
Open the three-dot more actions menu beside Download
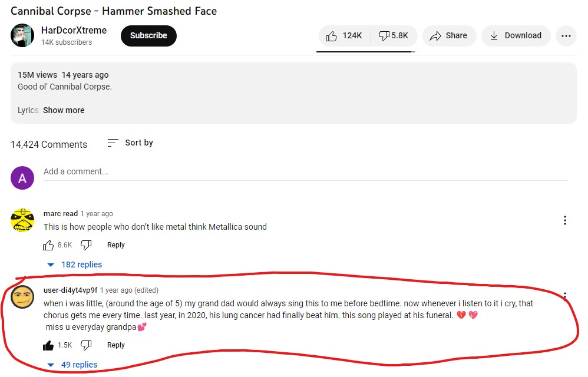[x=566, y=36]
